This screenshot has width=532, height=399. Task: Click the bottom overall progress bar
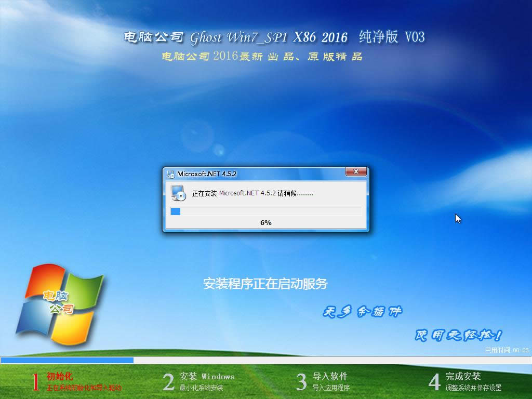[266, 360]
